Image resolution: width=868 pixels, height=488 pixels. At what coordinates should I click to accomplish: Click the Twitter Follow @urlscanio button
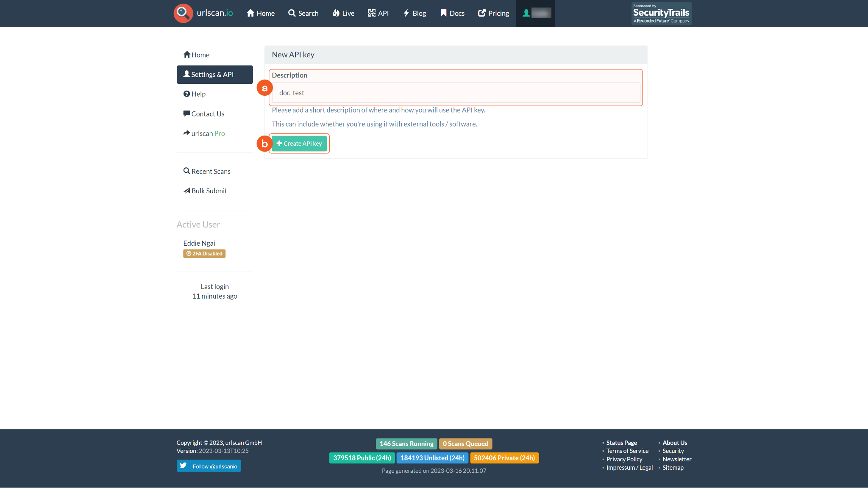tap(209, 466)
